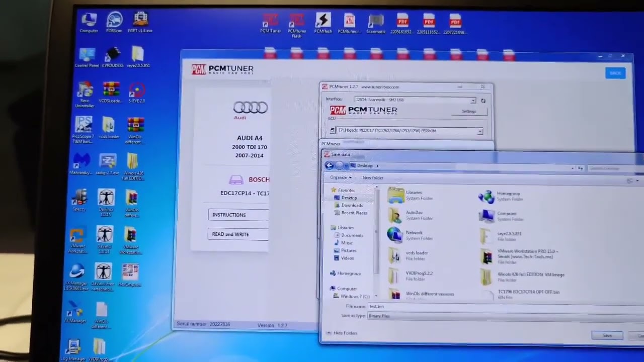This screenshot has width=644, height=362.
Task: Open PicoScope 7 T&M desktop shortcut
Action: [x=83, y=131]
